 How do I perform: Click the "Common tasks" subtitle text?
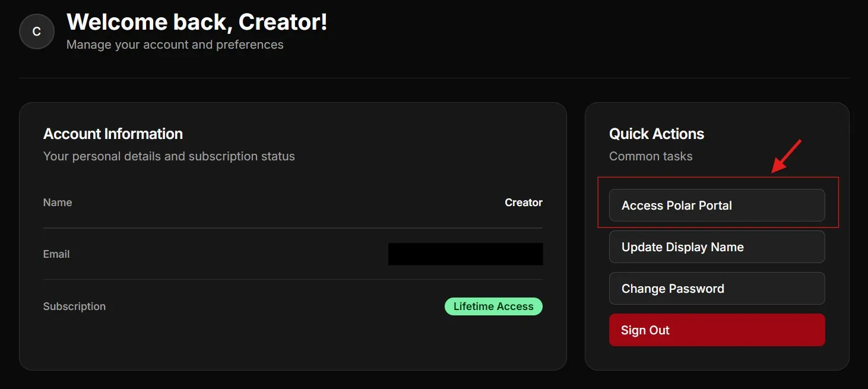(651, 156)
